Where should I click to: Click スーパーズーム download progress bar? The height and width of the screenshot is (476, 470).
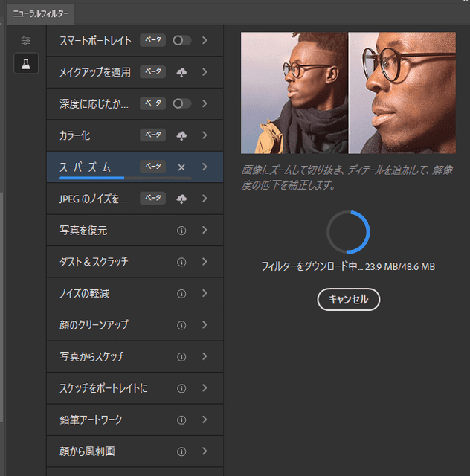126,178
